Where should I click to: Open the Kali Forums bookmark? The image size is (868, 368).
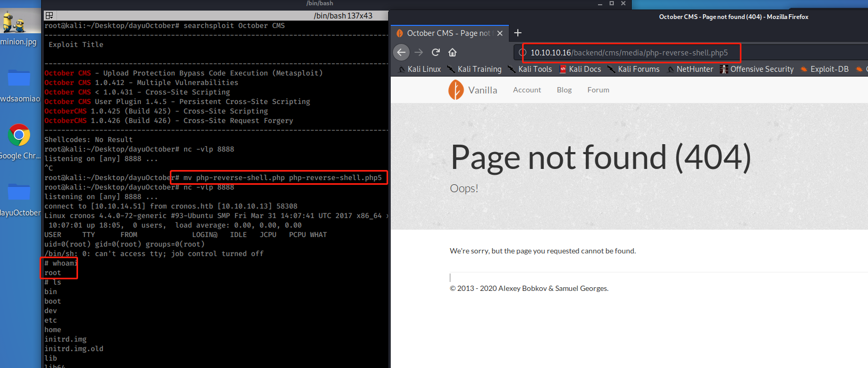point(633,69)
